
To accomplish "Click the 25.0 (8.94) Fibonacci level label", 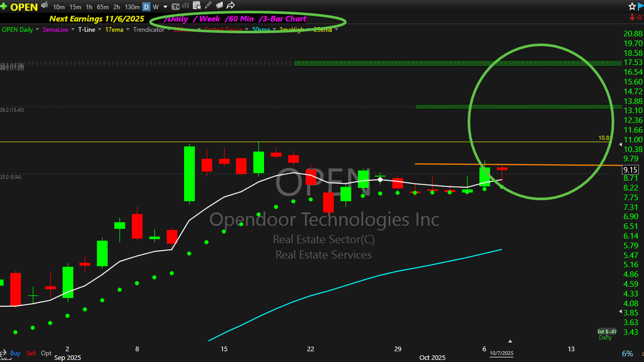I will (x=12, y=176).
